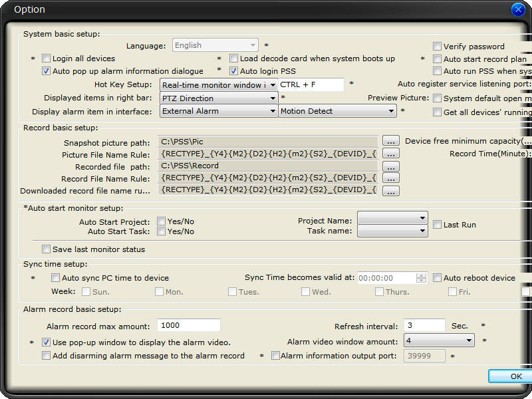Close the Option dialog window
This screenshot has width=532, height=399.
[518, 10]
